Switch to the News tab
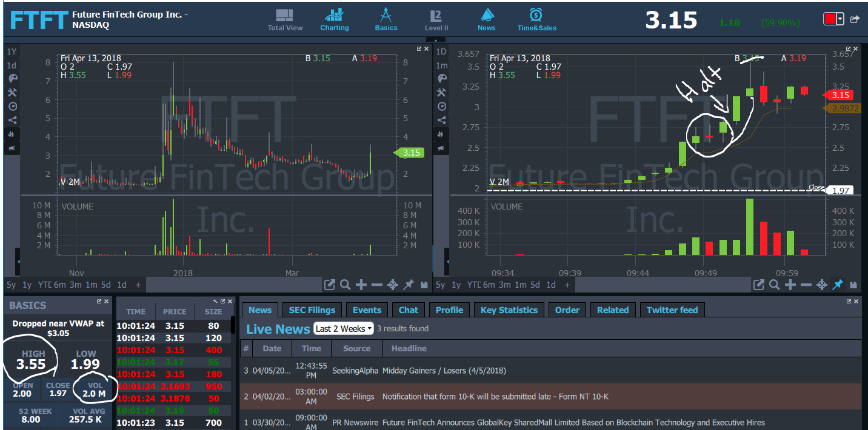The width and height of the screenshot is (868, 430). pyautogui.click(x=260, y=310)
